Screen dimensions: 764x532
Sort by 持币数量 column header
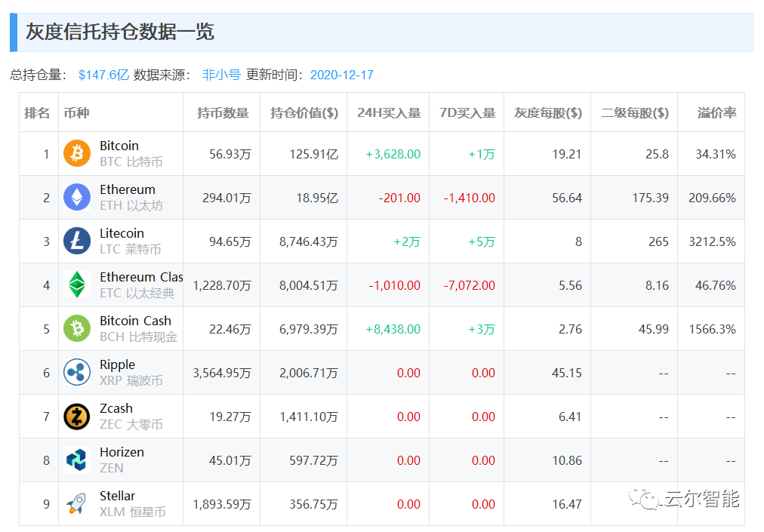[223, 113]
